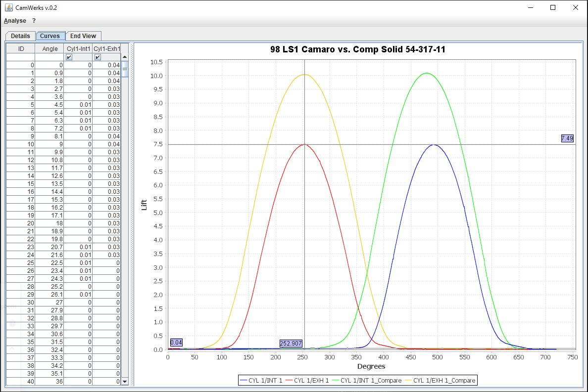Image resolution: width=588 pixels, height=392 pixels.
Task: Click the 252.907 crosshair degree label
Action: click(x=291, y=344)
